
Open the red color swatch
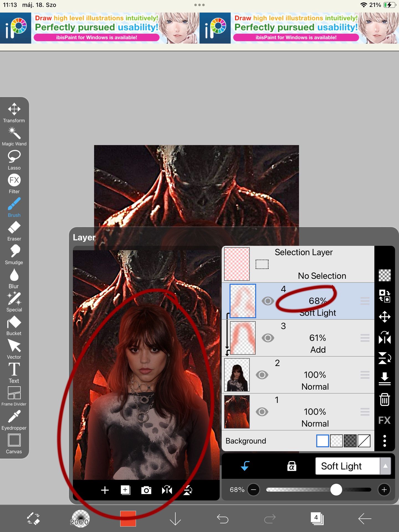[x=128, y=518]
